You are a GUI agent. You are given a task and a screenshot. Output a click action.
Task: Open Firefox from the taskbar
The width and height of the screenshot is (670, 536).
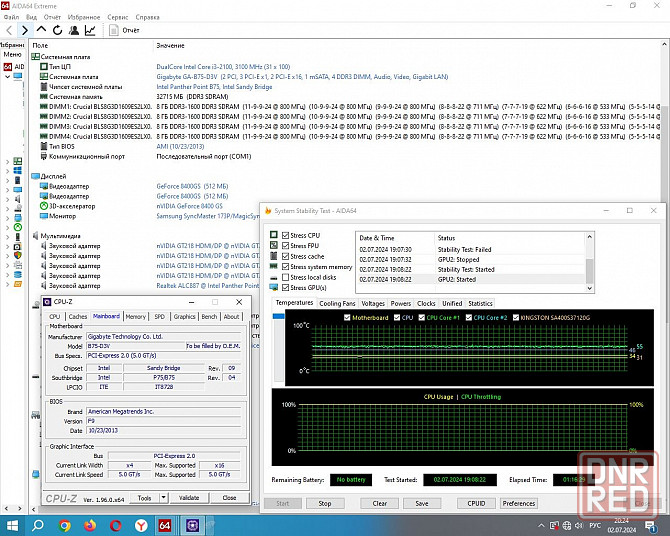89,525
